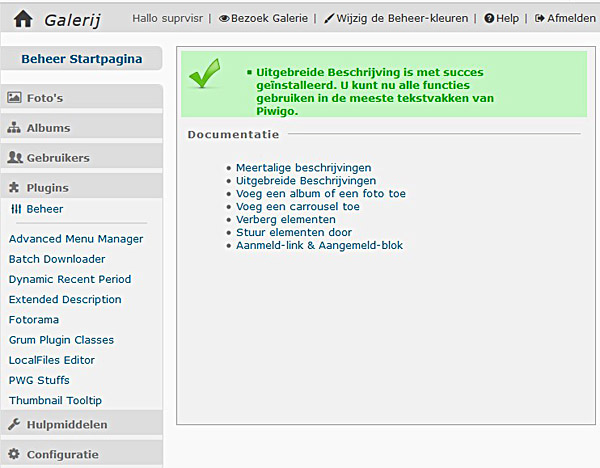Expand the Configuratie menu section

point(82,454)
